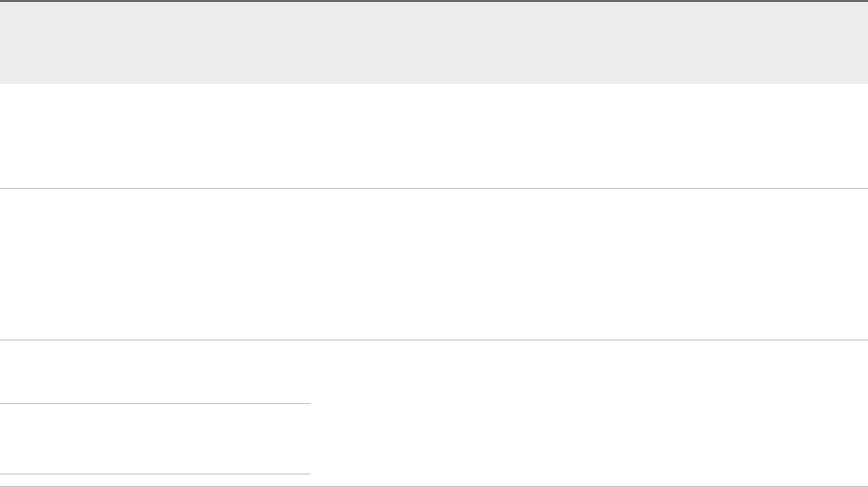Screen dimensions: 868x487
Task: Click the bottom-left short table cell
Action: tap(154, 439)
